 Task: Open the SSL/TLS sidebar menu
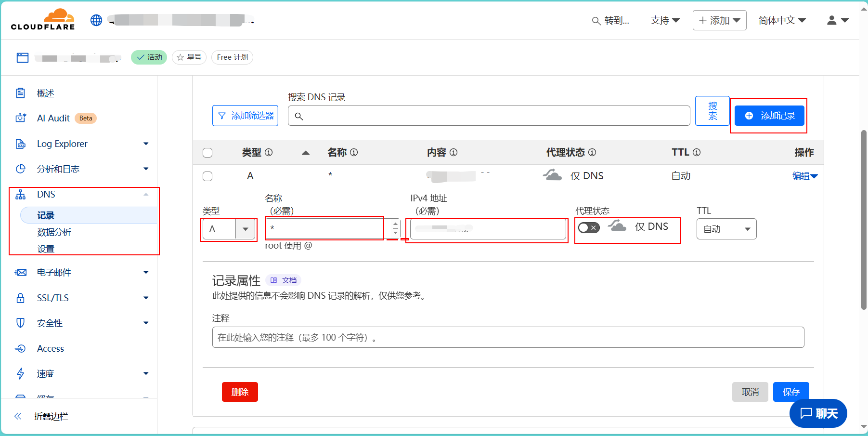click(53, 298)
